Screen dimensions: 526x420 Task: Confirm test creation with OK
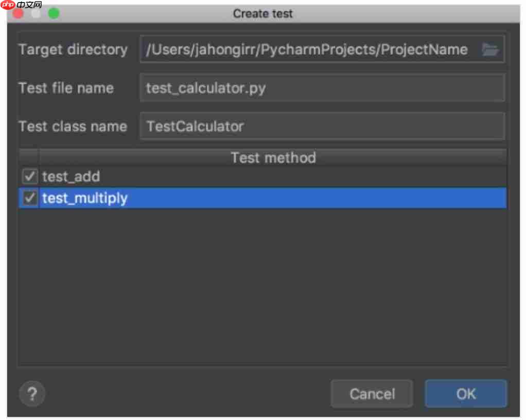point(465,394)
